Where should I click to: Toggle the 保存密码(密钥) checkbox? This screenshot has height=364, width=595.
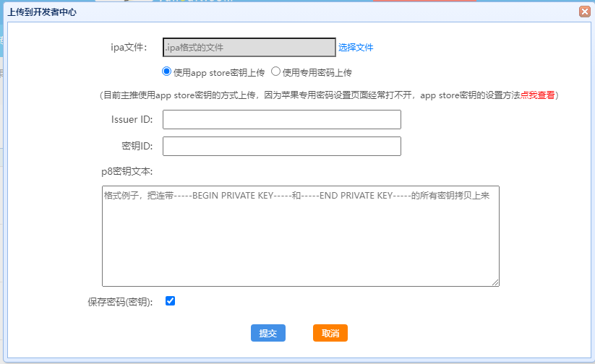click(171, 301)
